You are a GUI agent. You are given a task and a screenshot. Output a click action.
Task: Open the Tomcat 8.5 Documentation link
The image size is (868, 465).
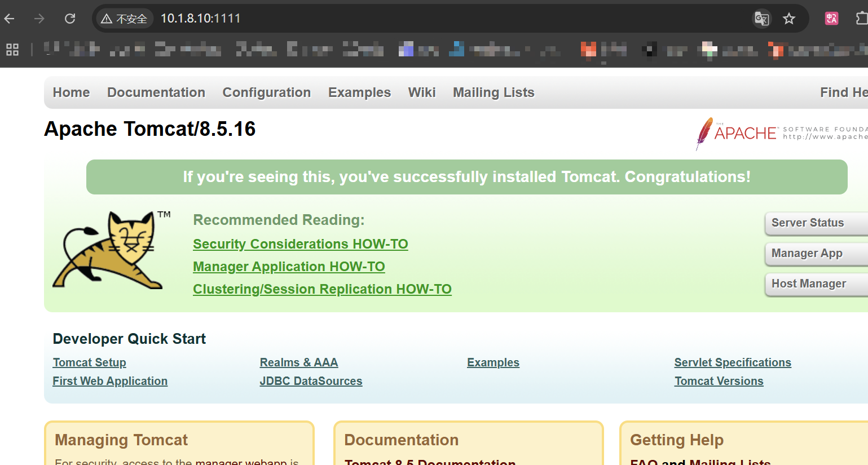coord(430,462)
